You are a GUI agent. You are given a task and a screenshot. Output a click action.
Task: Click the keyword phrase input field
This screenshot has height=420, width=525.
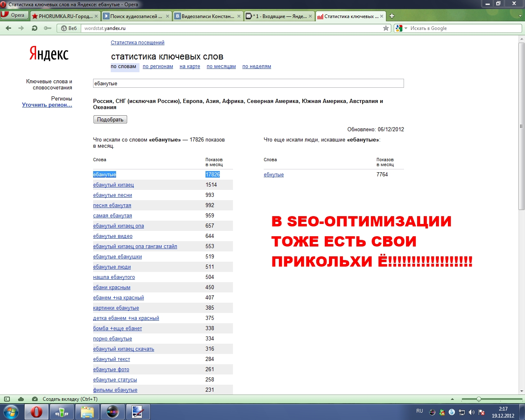249,83
